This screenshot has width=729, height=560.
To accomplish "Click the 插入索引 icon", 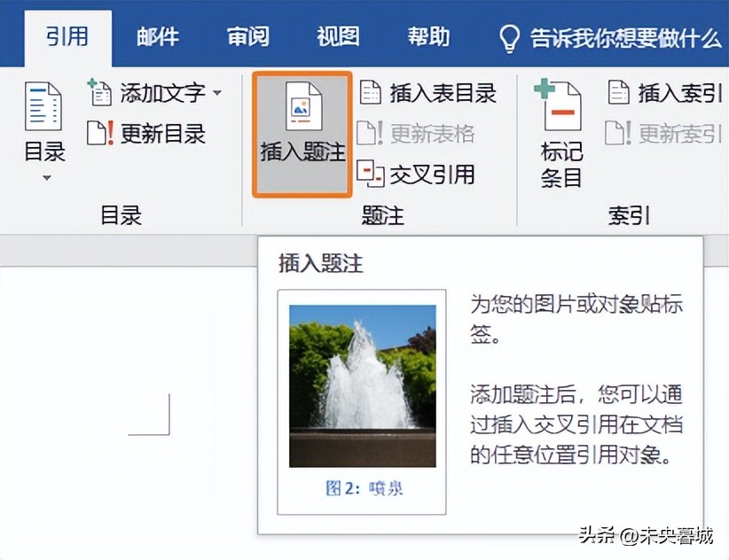I will click(619, 92).
